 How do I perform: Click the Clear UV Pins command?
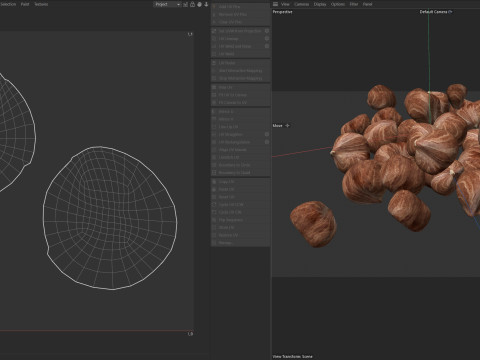240,22
